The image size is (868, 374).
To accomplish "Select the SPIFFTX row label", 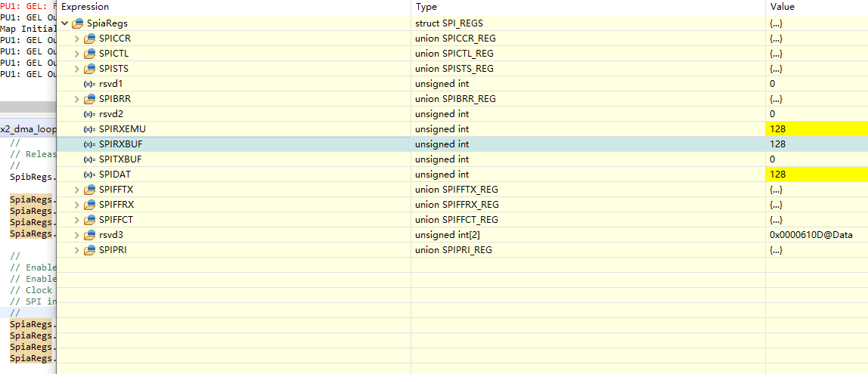I will (x=116, y=190).
